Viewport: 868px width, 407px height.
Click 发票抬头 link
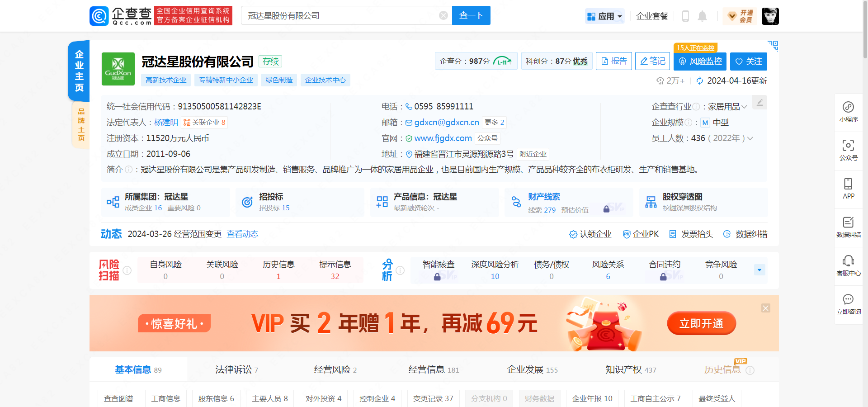[x=691, y=234]
